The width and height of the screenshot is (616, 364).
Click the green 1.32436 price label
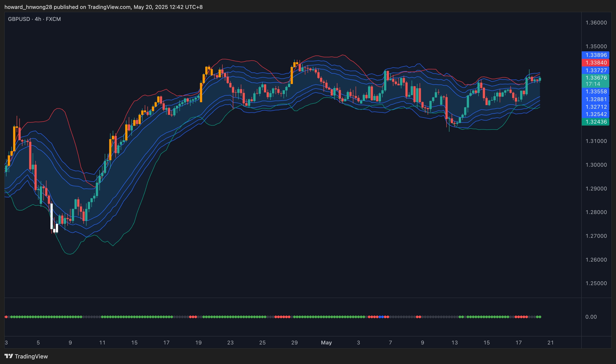[596, 122]
